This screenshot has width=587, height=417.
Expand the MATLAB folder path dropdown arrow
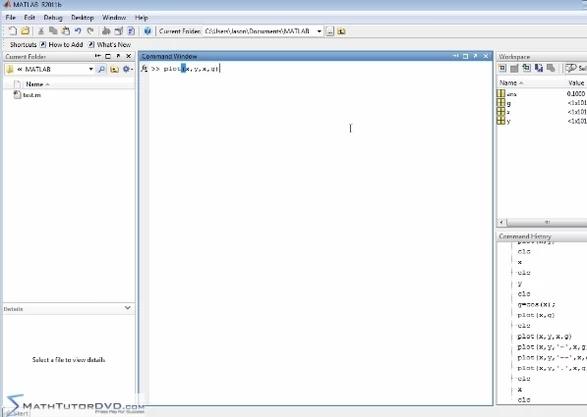[91, 69]
